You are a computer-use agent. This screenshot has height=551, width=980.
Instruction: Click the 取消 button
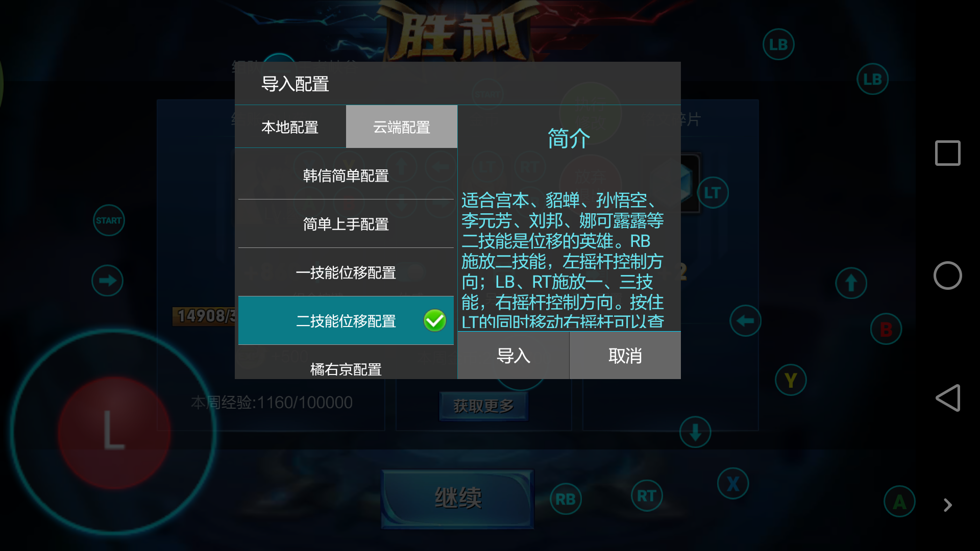pyautogui.click(x=625, y=356)
